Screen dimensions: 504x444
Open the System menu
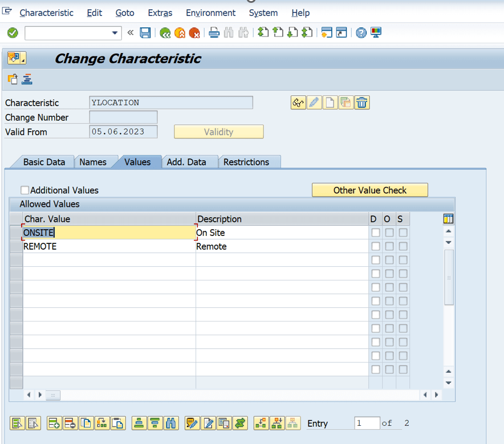(x=263, y=13)
